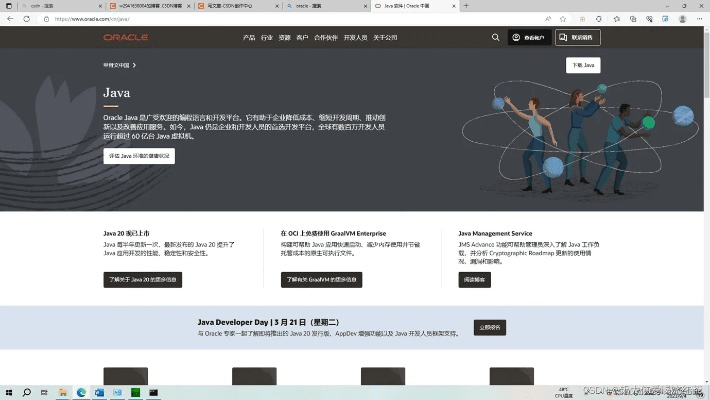This screenshot has height=400, width=710.
Task: Open the browser settings ellipsis menu
Action: tap(700, 19)
